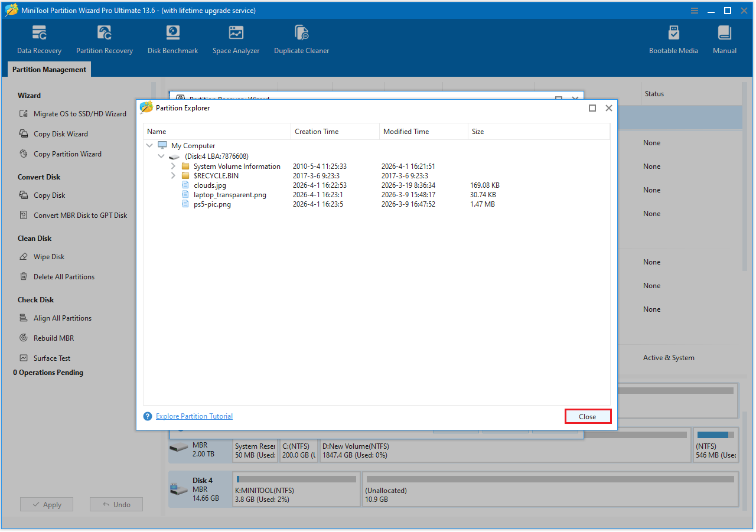Open the Manual

(724, 38)
